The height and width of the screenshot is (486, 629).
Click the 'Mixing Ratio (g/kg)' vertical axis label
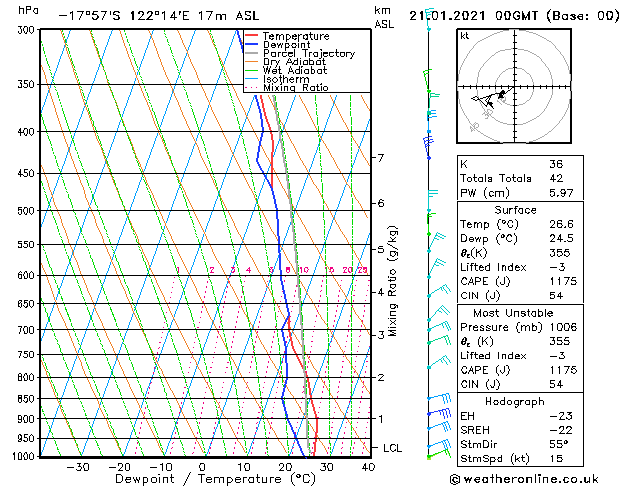(392, 281)
